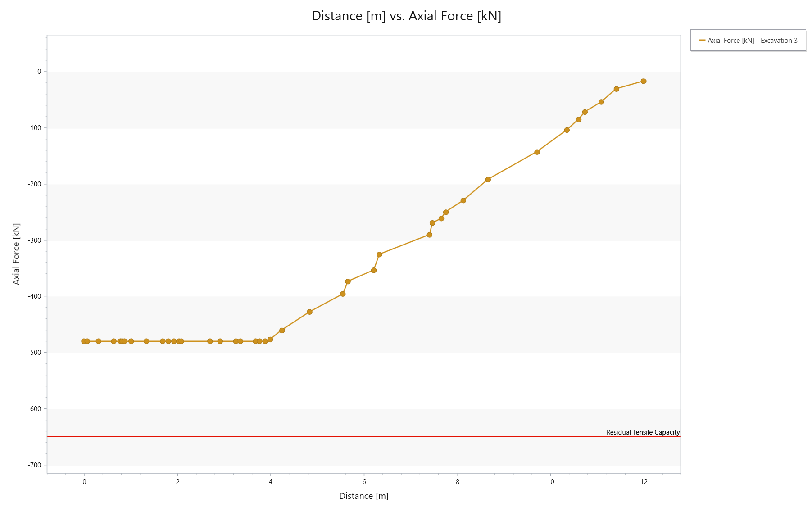
Task: Click the "-200" y-axis tick label
Action: click(34, 184)
